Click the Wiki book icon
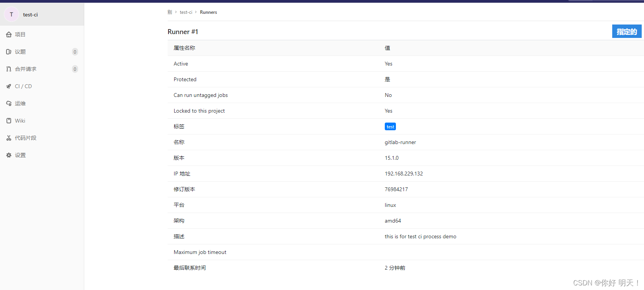644x290 pixels. [9, 121]
